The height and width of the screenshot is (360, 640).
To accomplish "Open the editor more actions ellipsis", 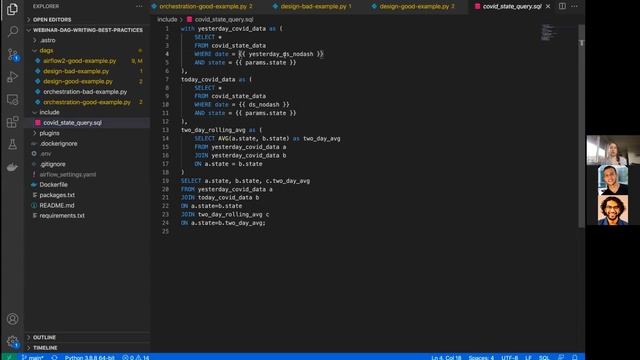I will click(574, 6).
